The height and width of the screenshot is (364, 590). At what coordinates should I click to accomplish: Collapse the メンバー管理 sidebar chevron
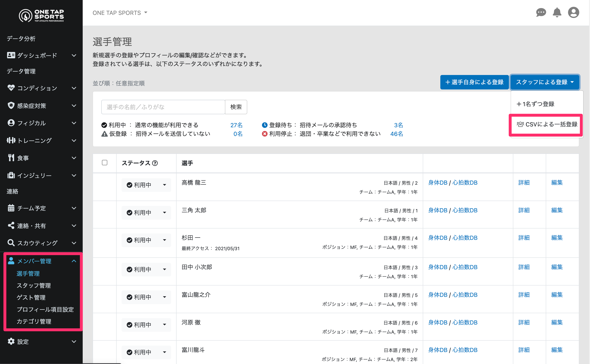pyautogui.click(x=74, y=261)
